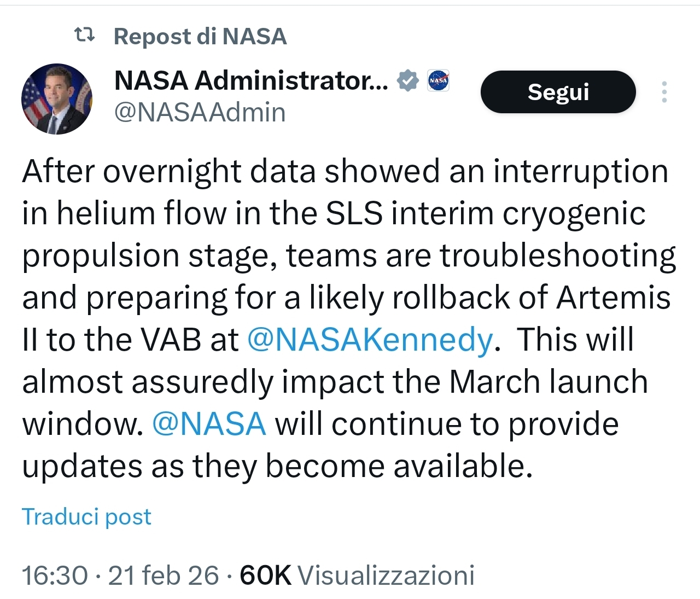Click the NASA Administrator display name

click(x=251, y=81)
